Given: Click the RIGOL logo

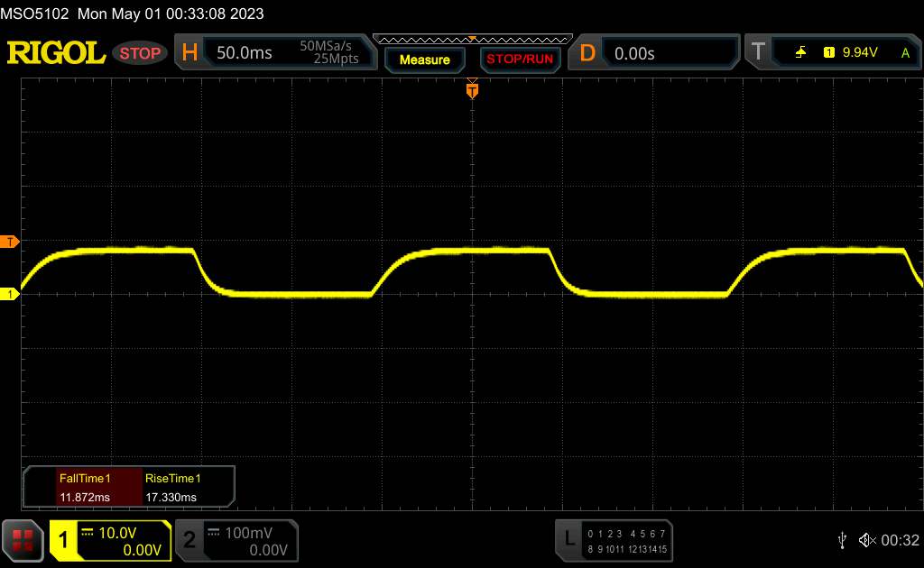Looking at the screenshot, I should pos(56,53).
